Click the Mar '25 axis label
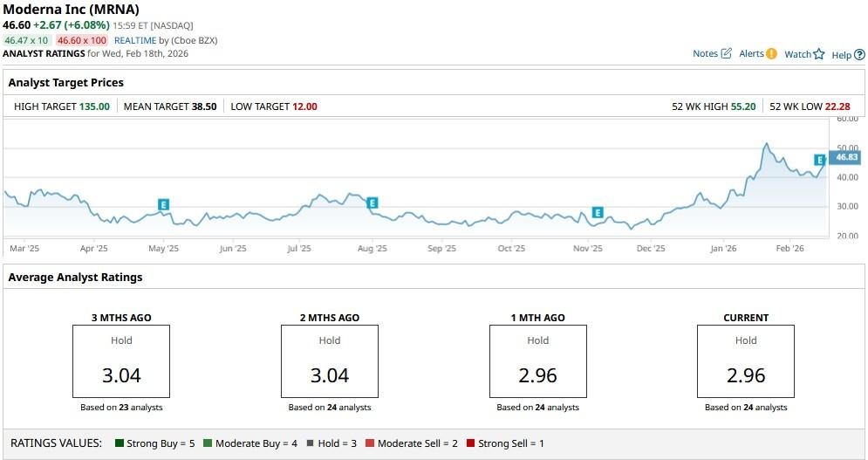This screenshot has width=868, height=460. (24, 248)
